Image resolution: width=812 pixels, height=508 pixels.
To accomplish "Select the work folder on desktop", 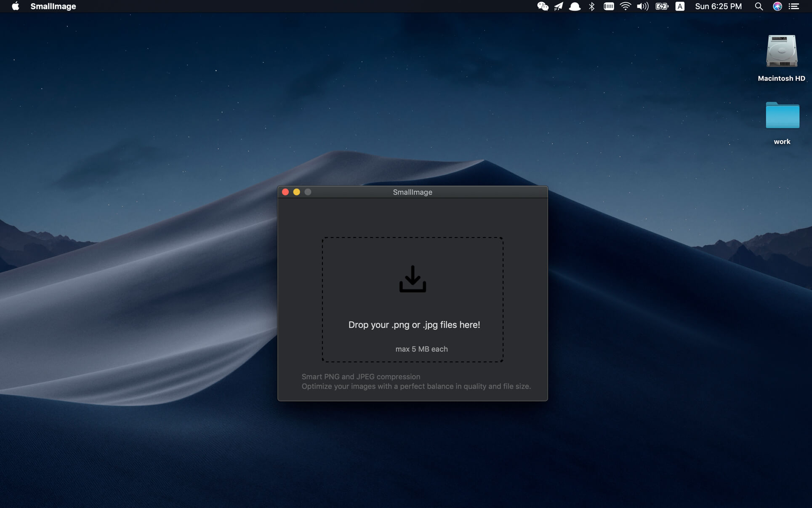I will (782, 115).
